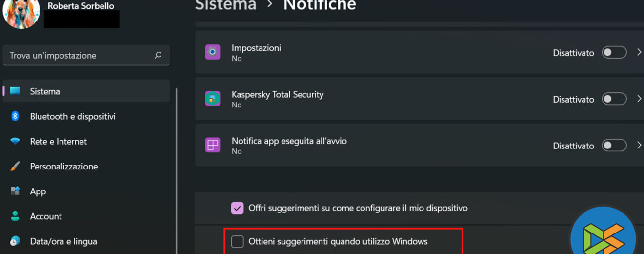This screenshot has width=644, height=254.
Task: Toggle notifications for Impostazioni
Action: 614,52
